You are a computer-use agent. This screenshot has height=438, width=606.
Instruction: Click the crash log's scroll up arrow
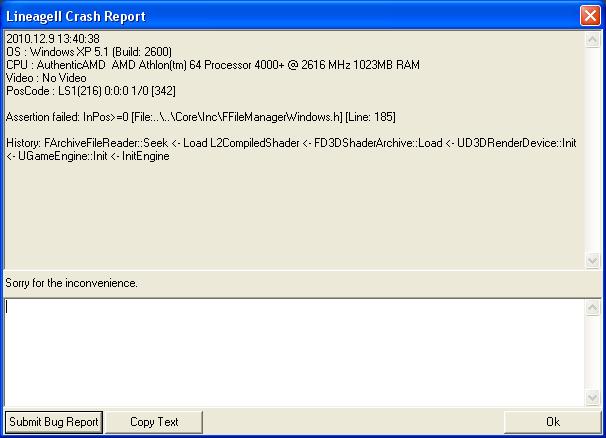(592, 39)
